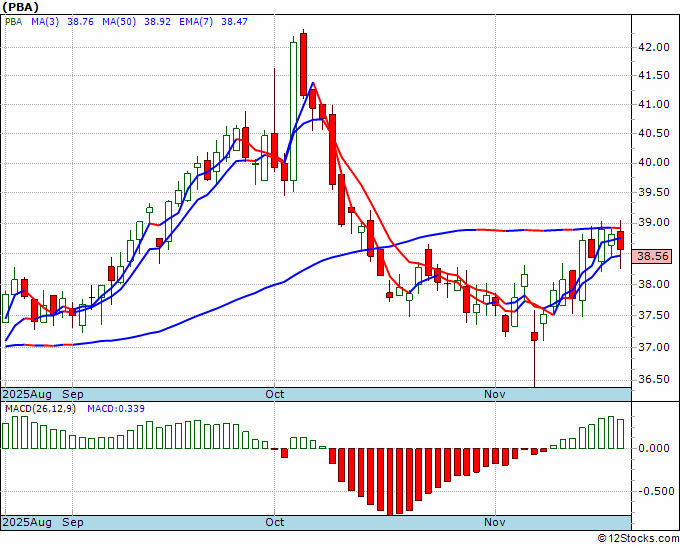Click the 41.00 price axis label
Viewport: 680px width, 546px height.
click(654, 105)
